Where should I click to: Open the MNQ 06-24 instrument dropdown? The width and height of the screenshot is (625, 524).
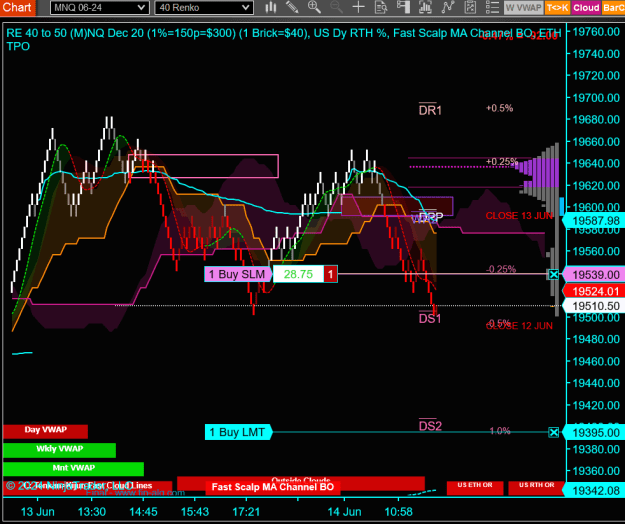click(x=100, y=8)
